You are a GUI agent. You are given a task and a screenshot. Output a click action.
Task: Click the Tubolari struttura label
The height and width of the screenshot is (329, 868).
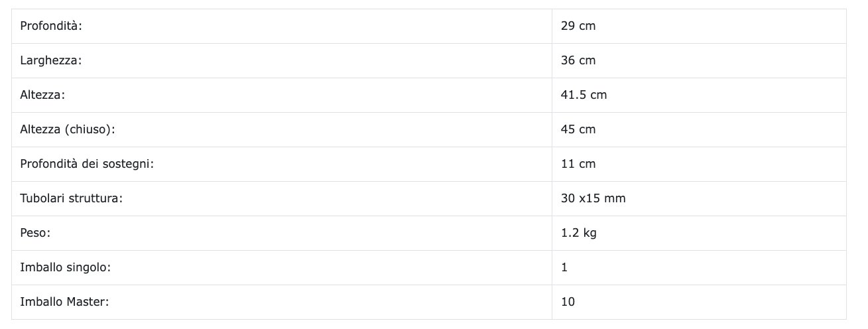pos(72,198)
